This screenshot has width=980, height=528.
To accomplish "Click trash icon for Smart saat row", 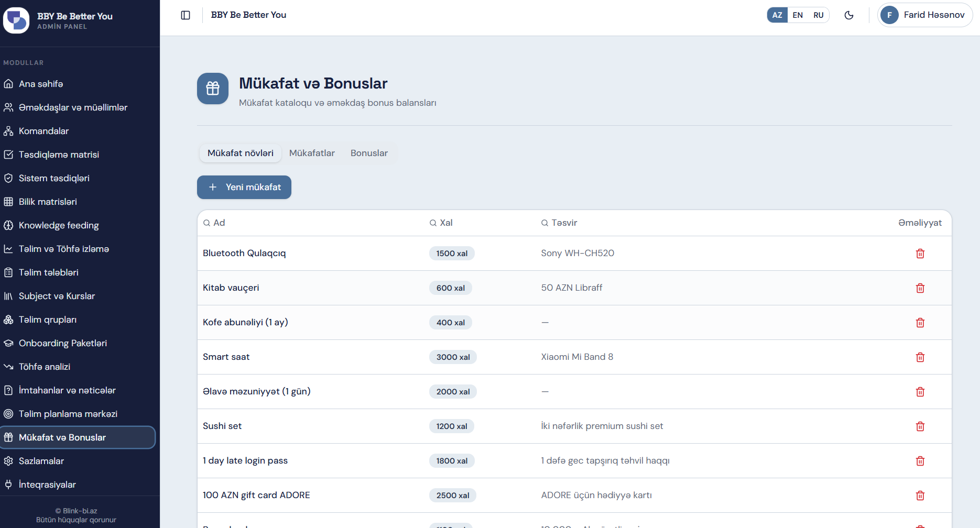I will 920,357.
